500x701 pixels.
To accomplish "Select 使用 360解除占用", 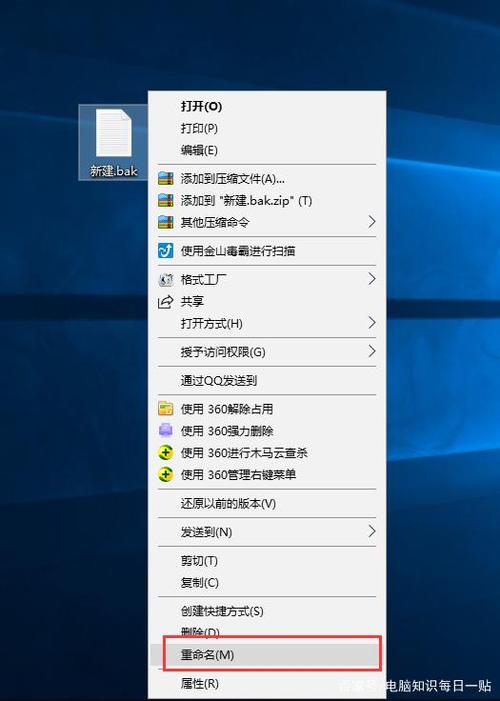I will pyautogui.click(x=267, y=409).
